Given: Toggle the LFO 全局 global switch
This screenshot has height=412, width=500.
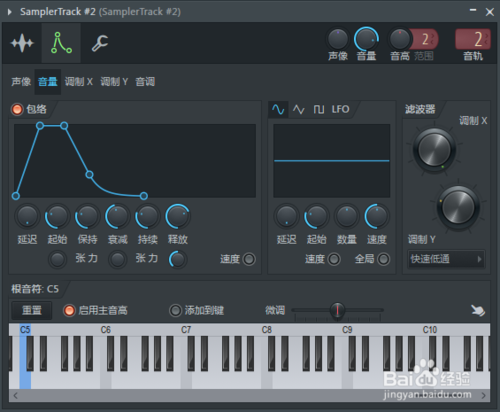Looking at the screenshot, I should click(x=383, y=259).
